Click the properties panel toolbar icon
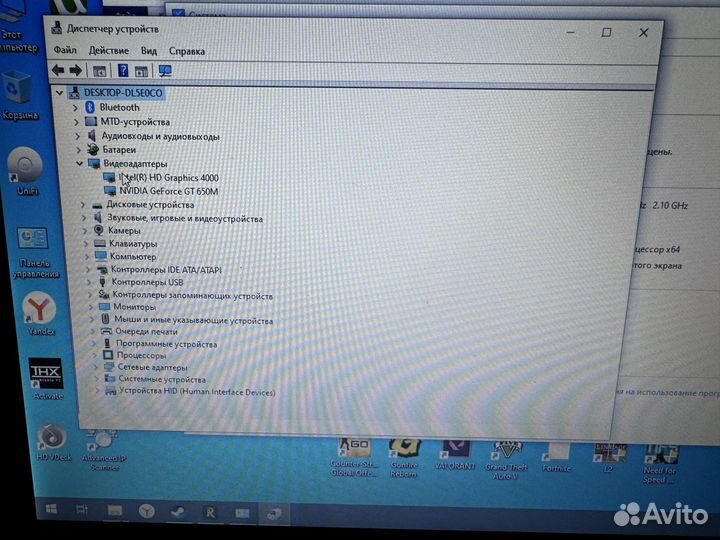 pos(141,71)
